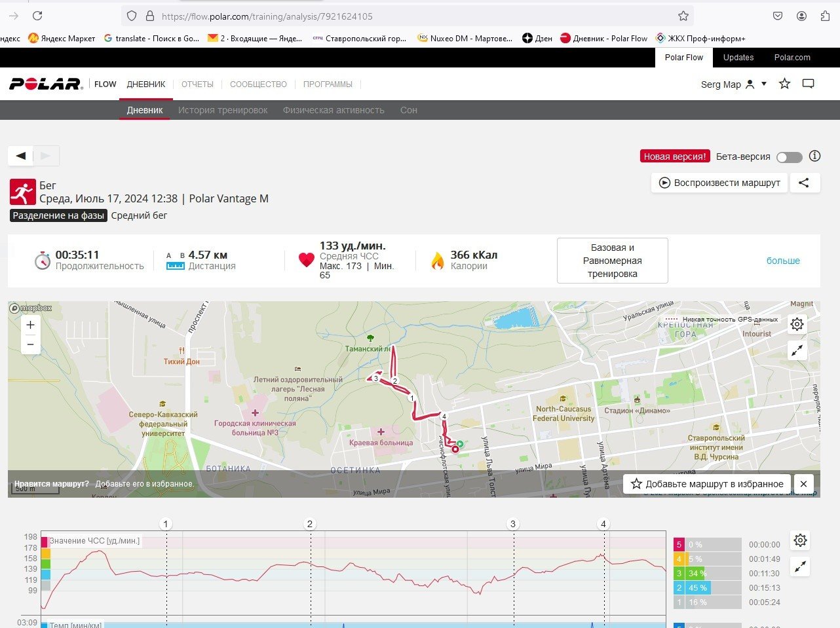The height and width of the screenshot is (628, 840).
Task: Click the share route icon button
Action: tap(804, 183)
